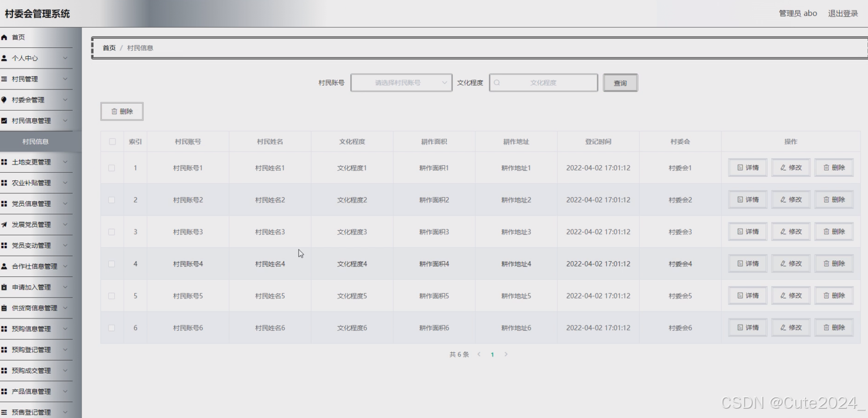868x418 pixels.
Task: Open the 请选择村民账号 dropdown
Action: (x=402, y=83)
